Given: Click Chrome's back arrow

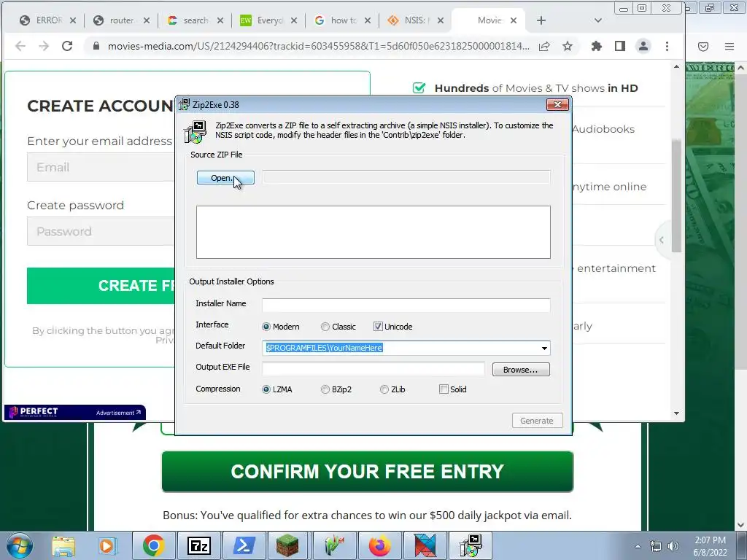Looking at the screenshot, I should [20, 46].
